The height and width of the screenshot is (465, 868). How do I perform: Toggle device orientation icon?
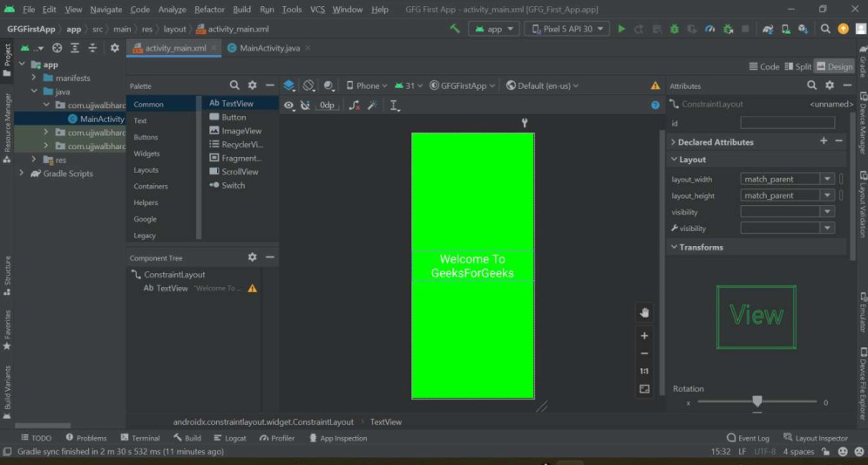(309, 85)
